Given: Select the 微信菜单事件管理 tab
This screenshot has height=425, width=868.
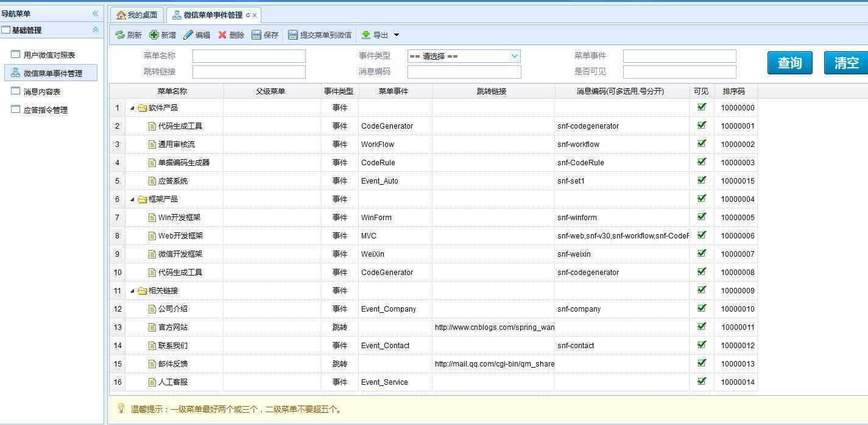Looking at the screenshot, I should [213, 15].
